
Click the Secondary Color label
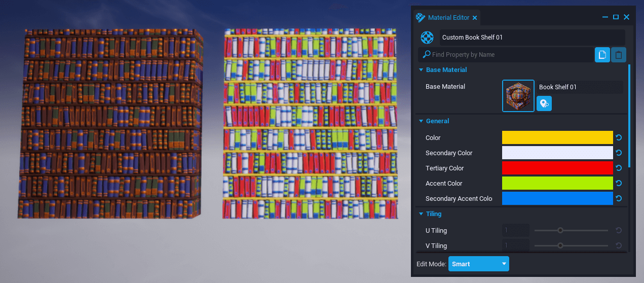click(x=449, y=153)
